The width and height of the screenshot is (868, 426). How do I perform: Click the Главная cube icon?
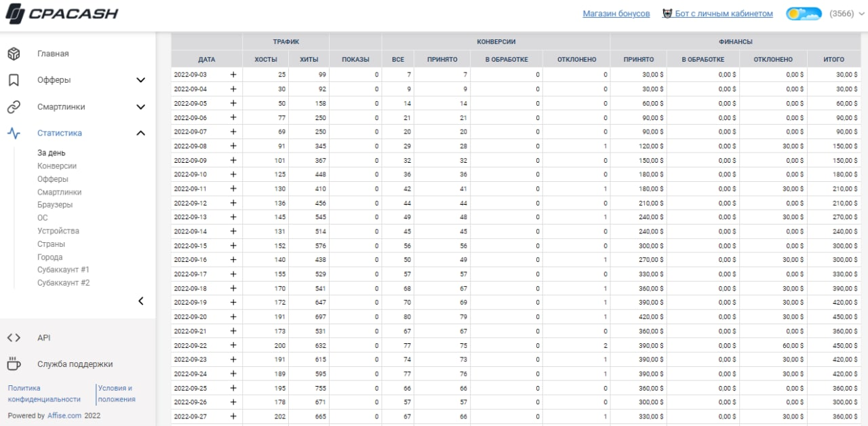click(x=14, y=54)
